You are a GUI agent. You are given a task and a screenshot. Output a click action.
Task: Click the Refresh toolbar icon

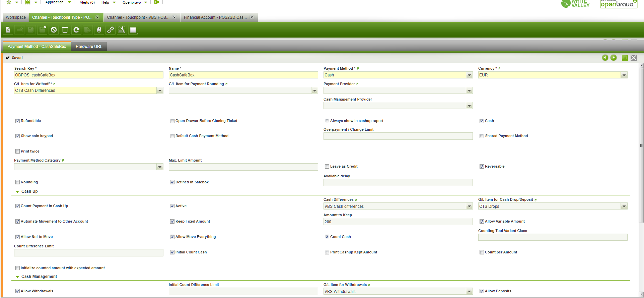point(76,30)
